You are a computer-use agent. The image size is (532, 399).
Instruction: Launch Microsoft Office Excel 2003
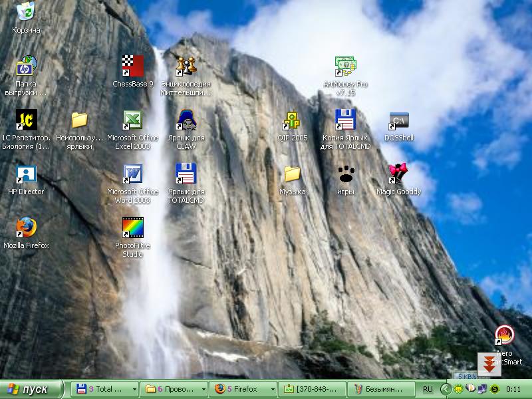(x=132, y=120)
